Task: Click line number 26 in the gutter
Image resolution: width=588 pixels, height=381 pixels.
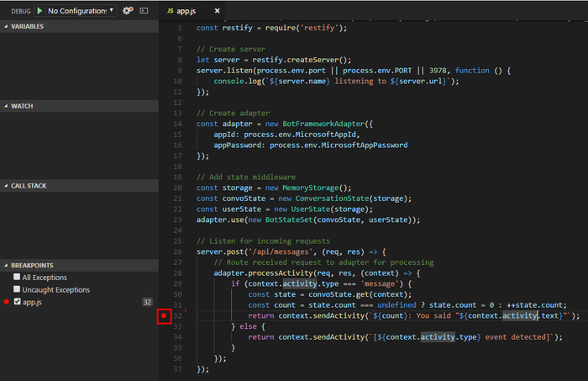Action: (177, 251)
